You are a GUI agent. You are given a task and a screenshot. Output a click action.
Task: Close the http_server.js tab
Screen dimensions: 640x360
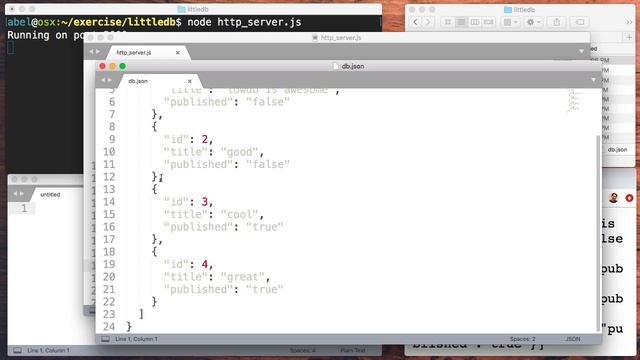(178, 53)
